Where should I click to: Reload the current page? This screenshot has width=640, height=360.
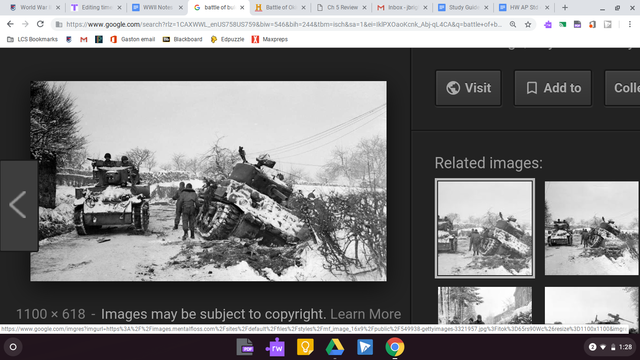tap(40, 24)
